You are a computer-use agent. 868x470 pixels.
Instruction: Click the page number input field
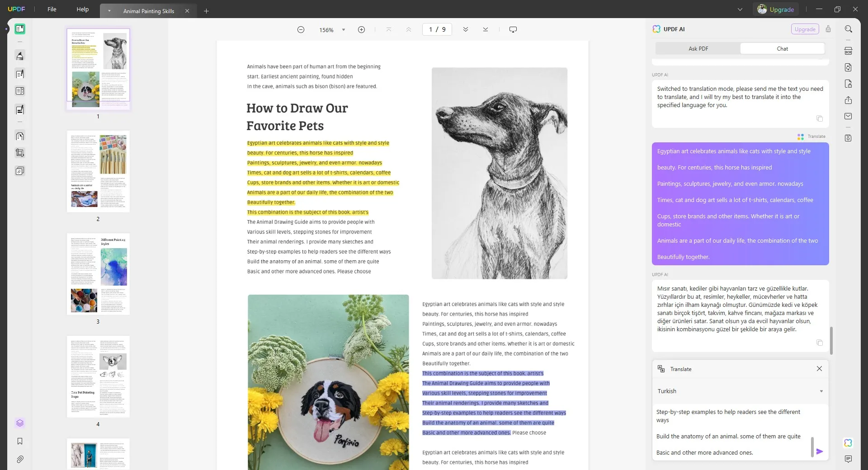tap(437, 29)
